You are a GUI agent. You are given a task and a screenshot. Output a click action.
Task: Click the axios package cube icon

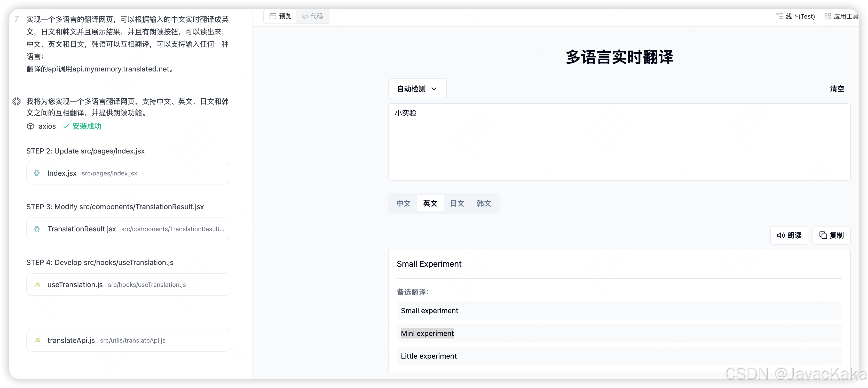[30, 126]
